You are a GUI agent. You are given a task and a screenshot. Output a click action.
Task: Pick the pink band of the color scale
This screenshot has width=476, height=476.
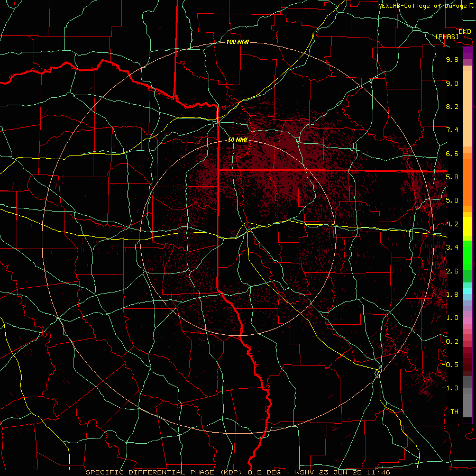467,321
